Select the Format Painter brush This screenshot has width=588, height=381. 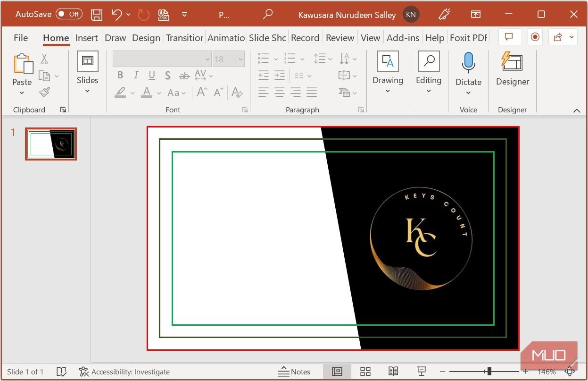coord(44,92)
